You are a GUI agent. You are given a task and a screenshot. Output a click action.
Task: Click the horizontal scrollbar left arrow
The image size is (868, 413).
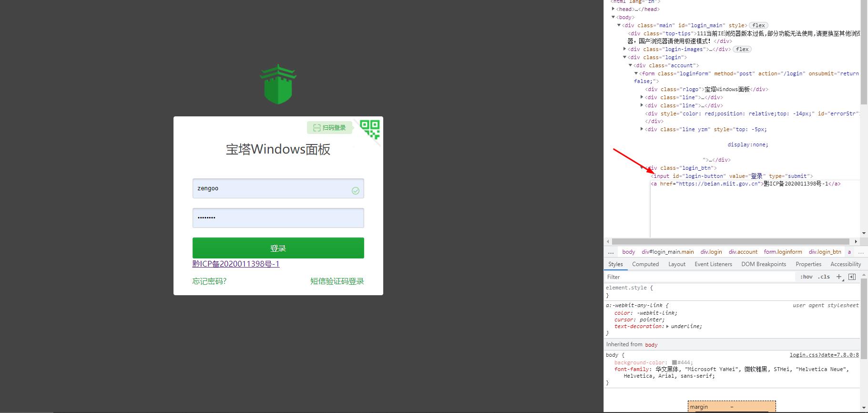coord(608,241)
